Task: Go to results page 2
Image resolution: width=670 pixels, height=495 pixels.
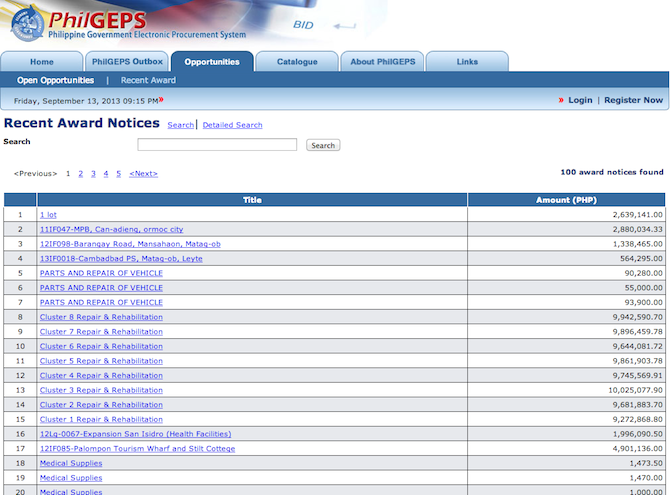Action: 81,173
